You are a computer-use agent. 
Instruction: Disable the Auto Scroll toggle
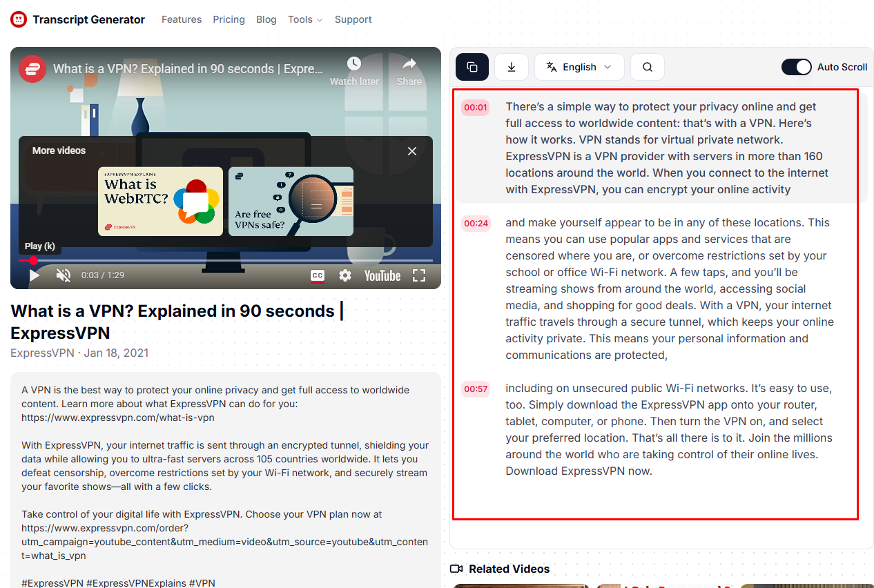click(x=797, y=67)
